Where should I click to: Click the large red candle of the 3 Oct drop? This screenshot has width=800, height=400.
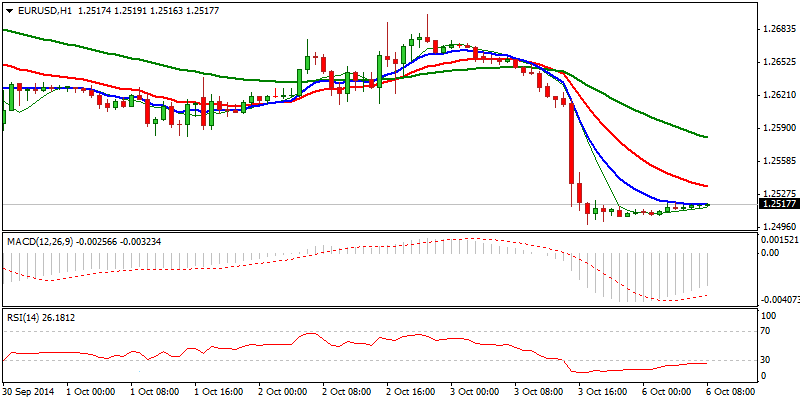tap(571, 144)
